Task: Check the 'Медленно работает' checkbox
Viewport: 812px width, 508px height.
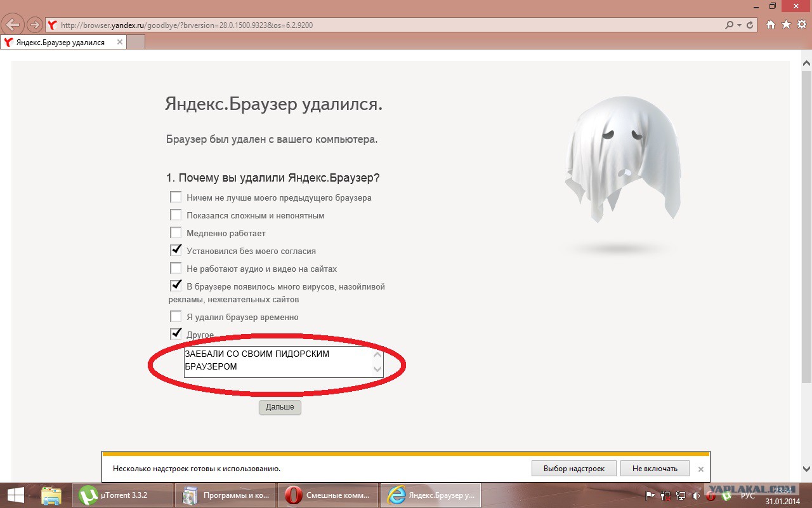Action: point(176,232)
